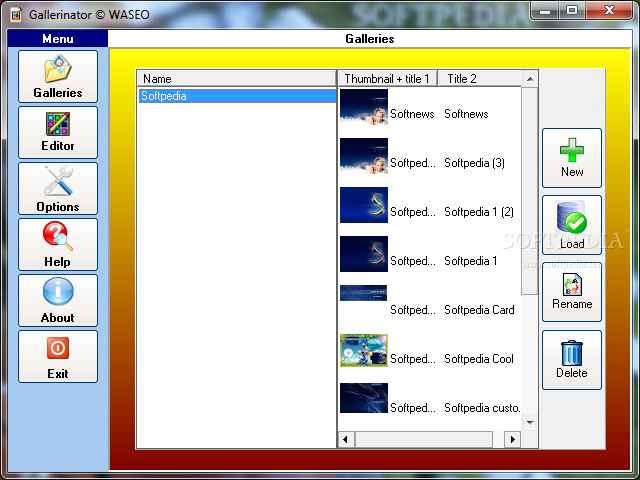Viewport: 640px width, 480px height.
Task: Open Options with the tools icon
Action: (58, 188)
